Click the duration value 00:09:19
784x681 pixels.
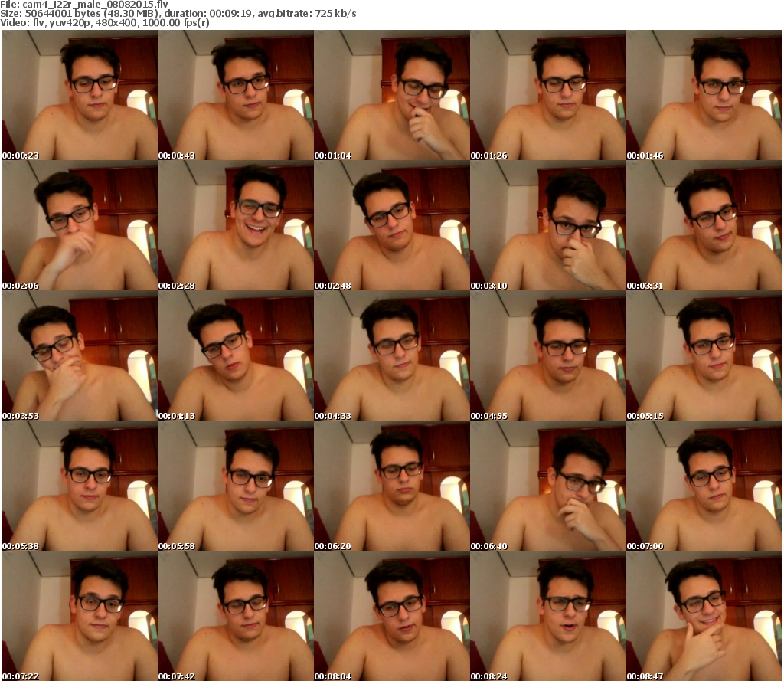coord(231,14)
